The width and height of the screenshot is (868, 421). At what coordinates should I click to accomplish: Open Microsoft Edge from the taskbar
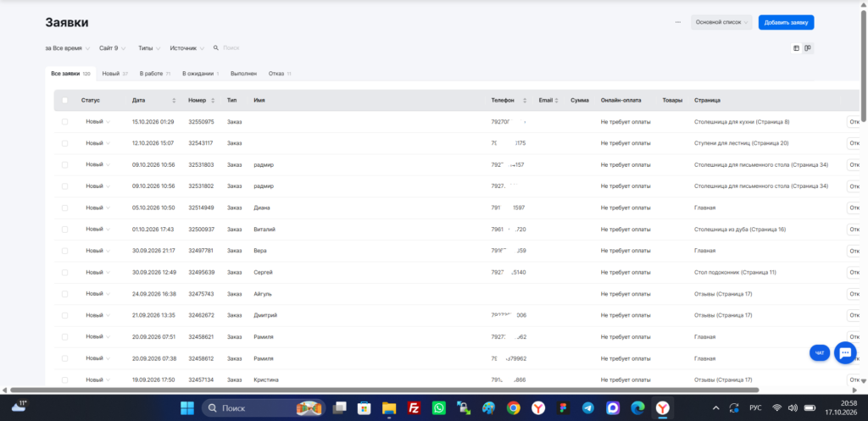[637, 408]
